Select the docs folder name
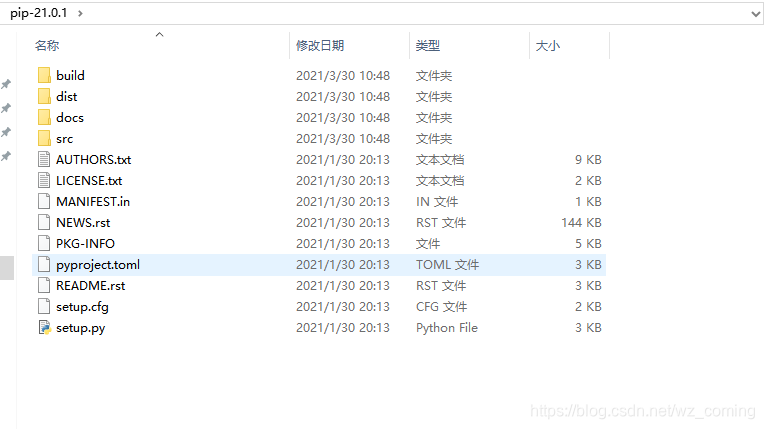Screen dimensions: 764x429 point(70,117)
